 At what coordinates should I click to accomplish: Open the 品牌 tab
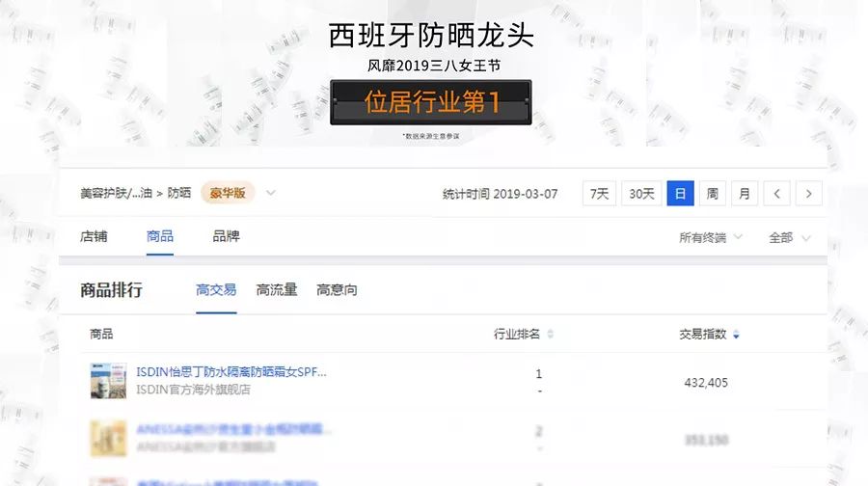226,236
